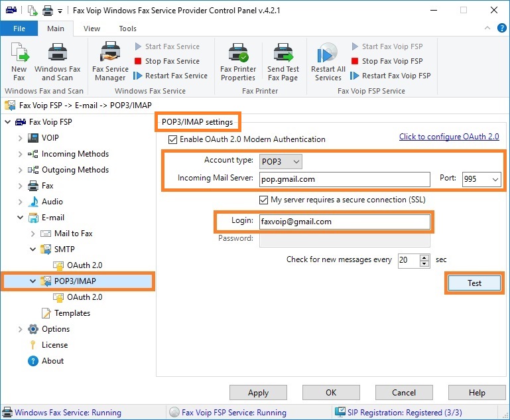The width and height of the screenshot is (510, 420).
Task: Restart Fax Service
Action: tap(170, 76)
